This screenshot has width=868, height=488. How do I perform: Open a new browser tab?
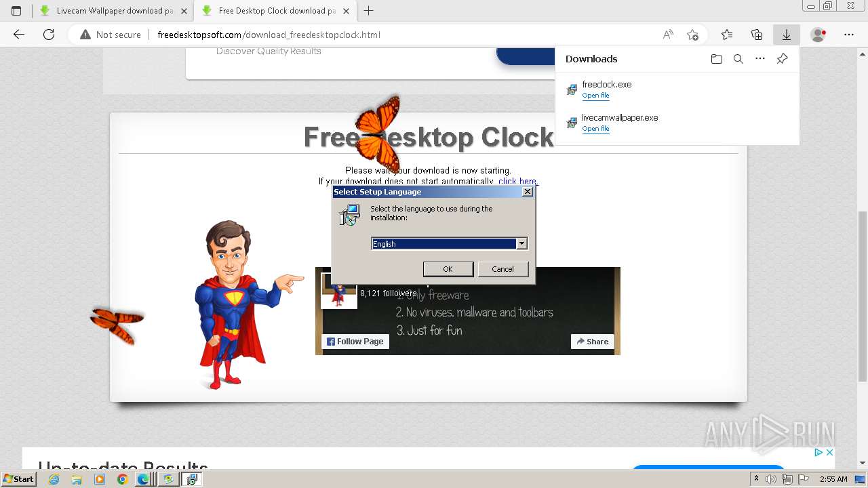coord(369,11)
